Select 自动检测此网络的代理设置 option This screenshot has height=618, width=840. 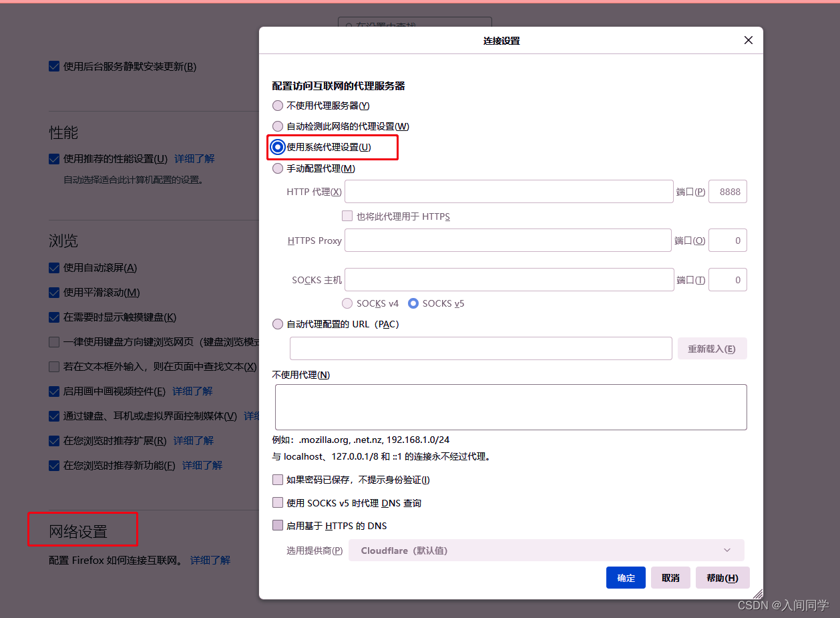click(x=278, y=126)
